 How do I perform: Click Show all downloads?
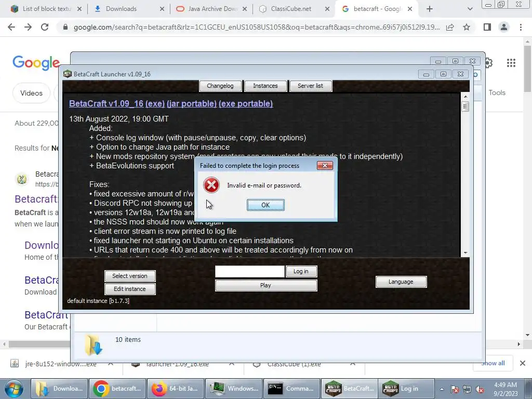click(x=493, y=363)
